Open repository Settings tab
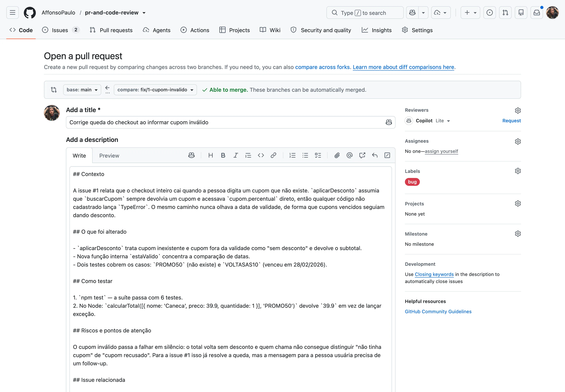 pos(417,30)
